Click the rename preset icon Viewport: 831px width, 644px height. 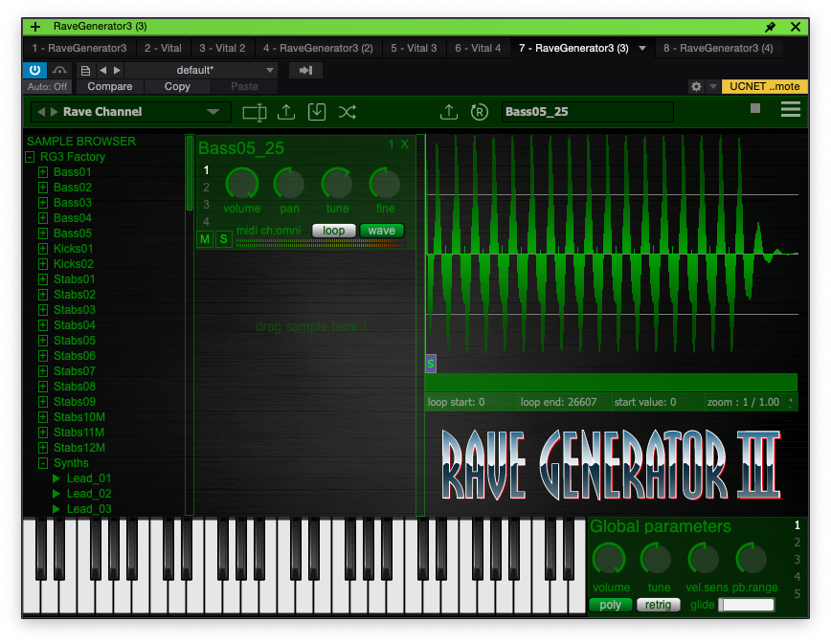(x=254, y=112)
